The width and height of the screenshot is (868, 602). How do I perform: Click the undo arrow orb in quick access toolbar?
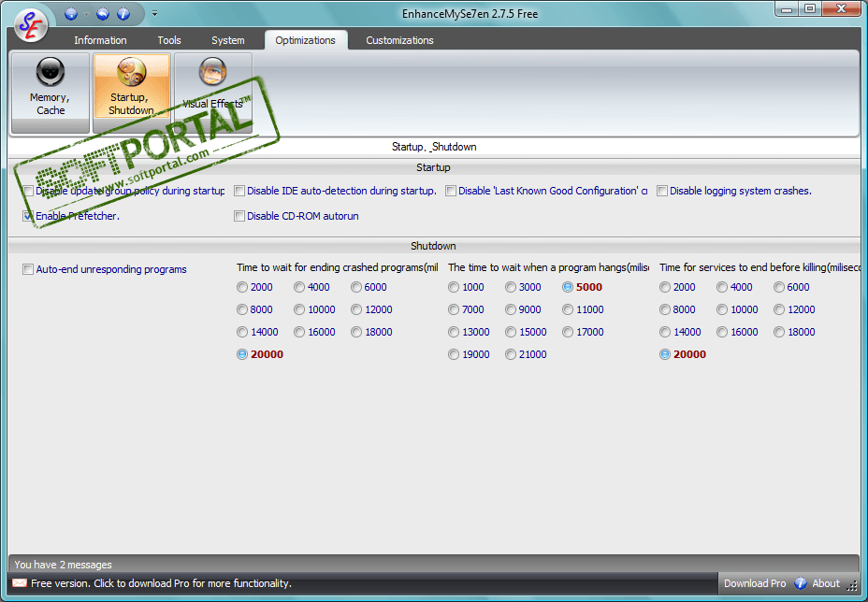(x=103, y=14)
